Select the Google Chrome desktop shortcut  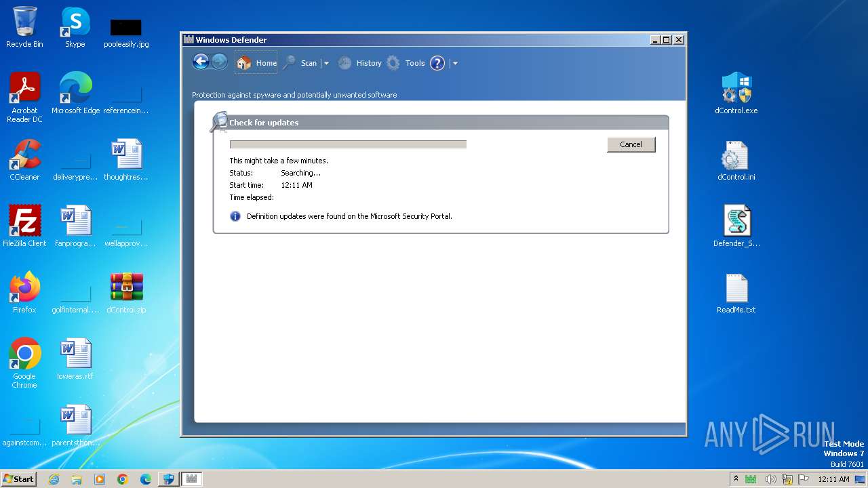point(24,363)
